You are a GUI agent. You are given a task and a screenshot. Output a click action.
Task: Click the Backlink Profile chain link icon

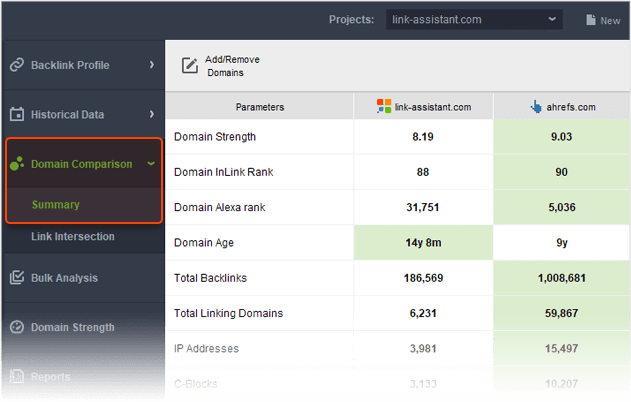pos(17,65)
